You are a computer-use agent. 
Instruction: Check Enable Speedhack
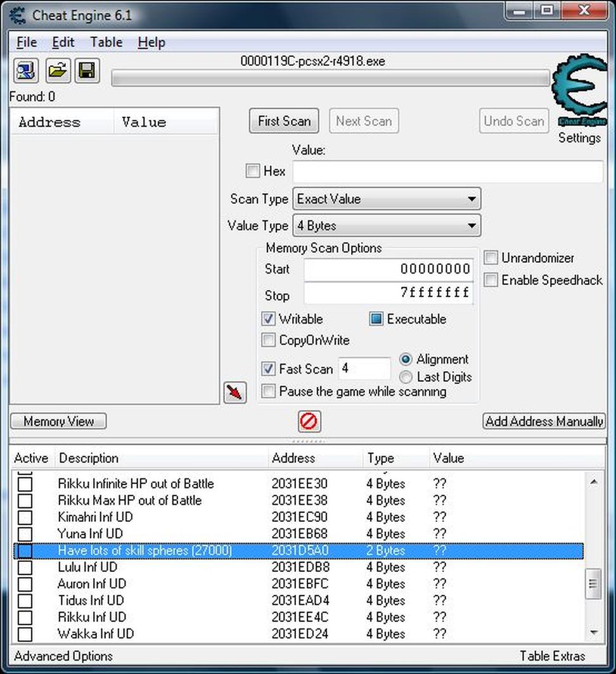[x=491, y=280]
